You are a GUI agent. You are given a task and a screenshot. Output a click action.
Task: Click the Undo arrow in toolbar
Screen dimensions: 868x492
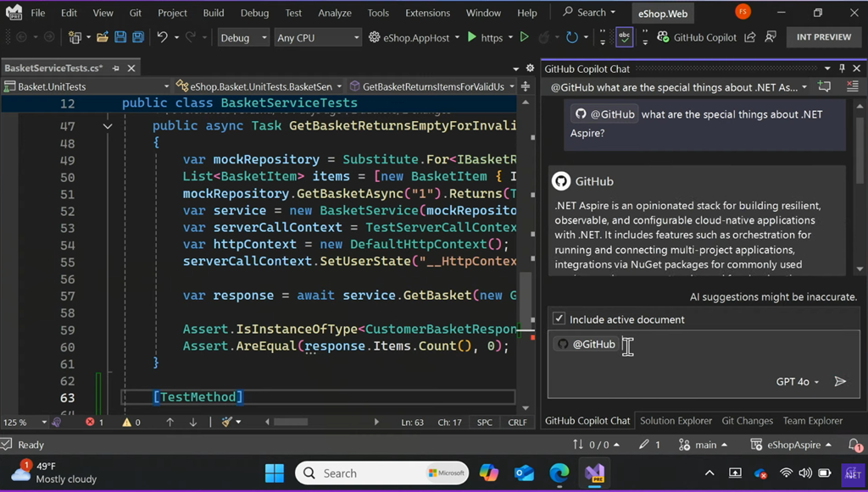162,37
